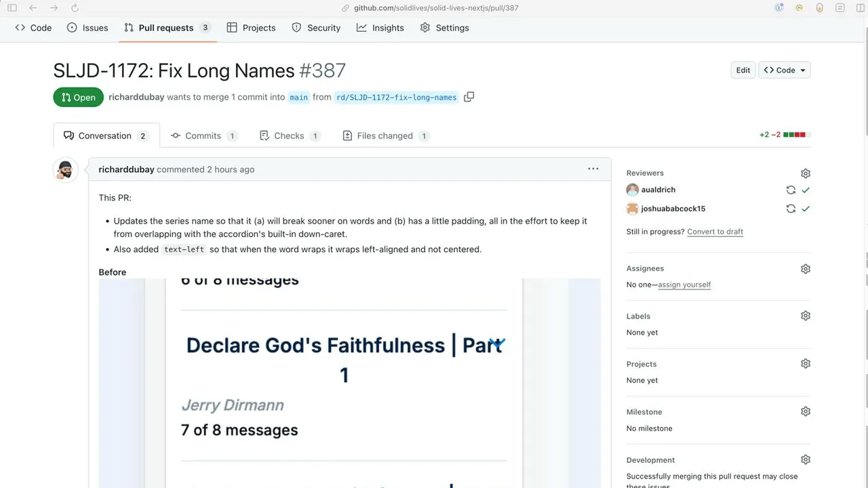Click the 'No milestone' text
Image resolution: width=868 pixels, height=488 pixels.
pyautogui.click(x=650, y=428)
